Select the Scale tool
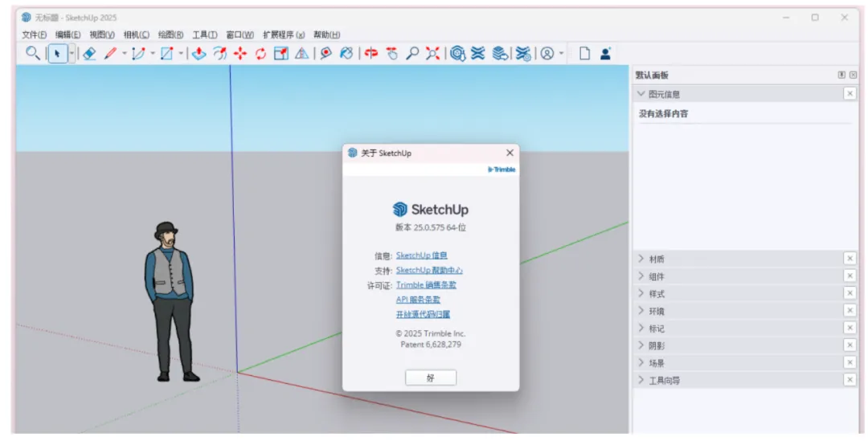Screen dimensions: 868x441 tap(281, 53)
